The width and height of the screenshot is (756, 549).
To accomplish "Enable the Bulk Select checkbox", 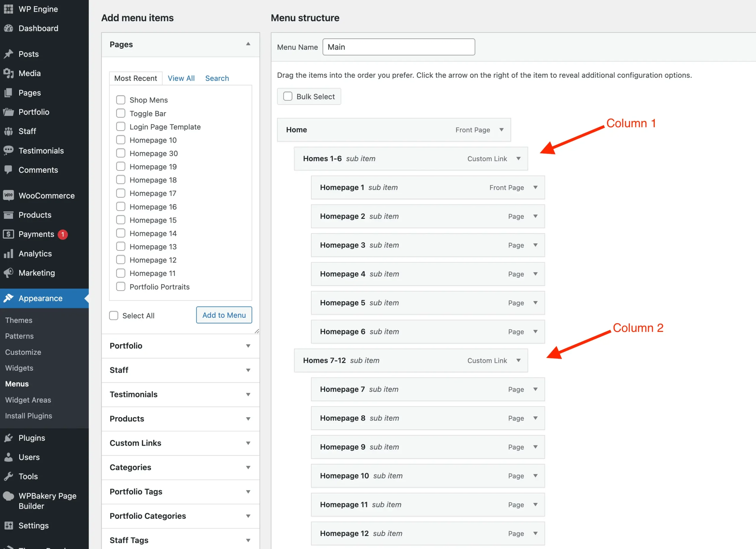I will [x=288, y=96].
